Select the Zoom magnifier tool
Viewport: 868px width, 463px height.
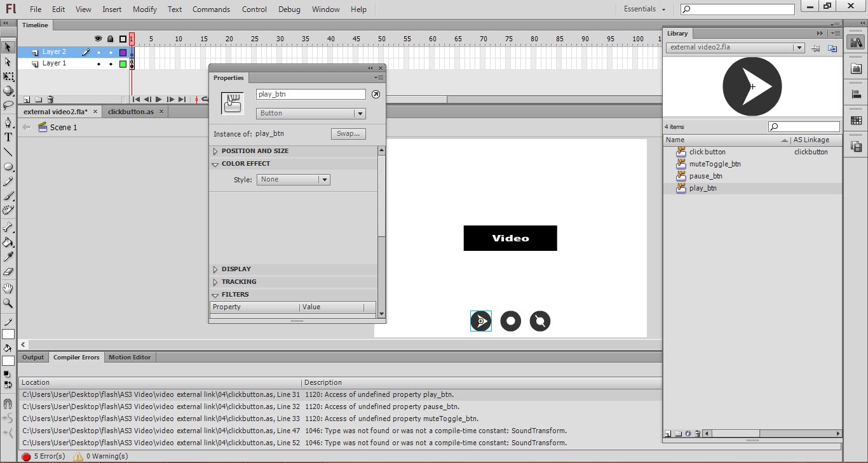pyautogui.click(x=8, y=304)
